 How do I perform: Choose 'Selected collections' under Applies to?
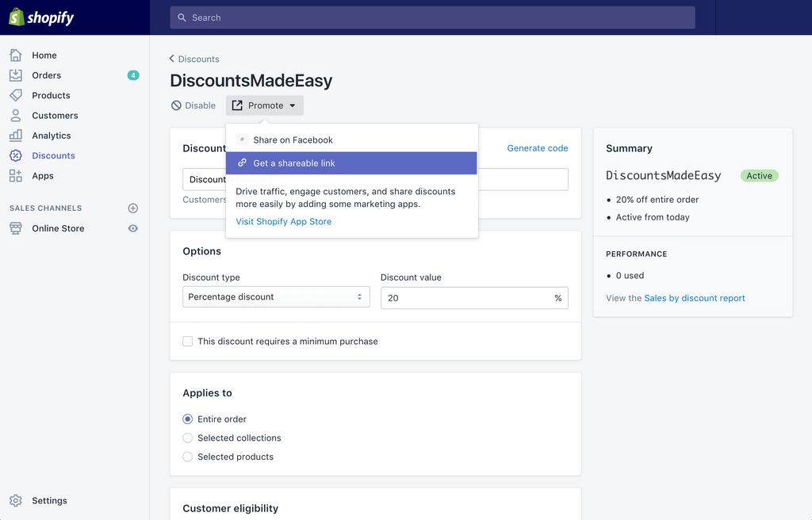click(187, 438)
